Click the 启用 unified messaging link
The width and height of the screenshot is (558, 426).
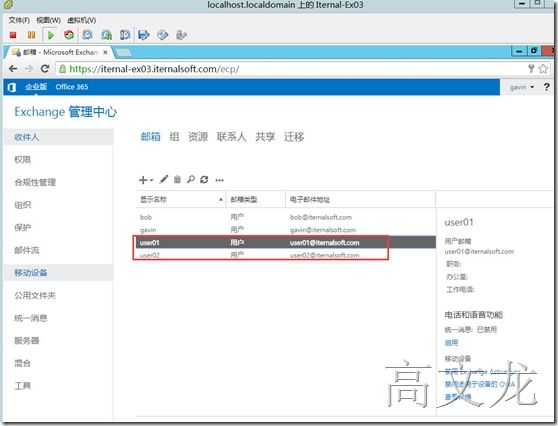pos(451,343)
